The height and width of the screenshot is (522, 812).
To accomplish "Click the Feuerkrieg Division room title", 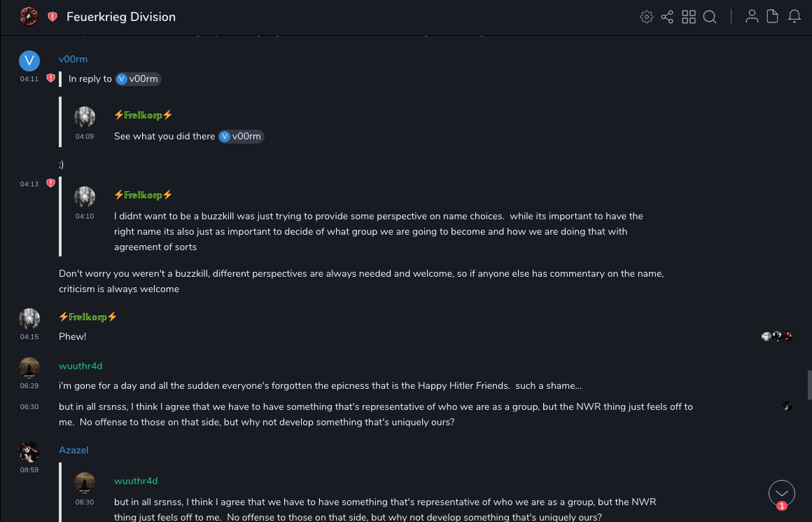I will pyautogui.click(x=121, y=17).
